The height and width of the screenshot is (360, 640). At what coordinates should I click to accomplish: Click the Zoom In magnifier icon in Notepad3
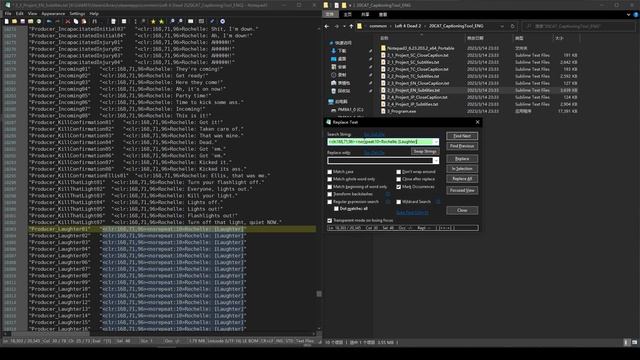click(172, 21)
